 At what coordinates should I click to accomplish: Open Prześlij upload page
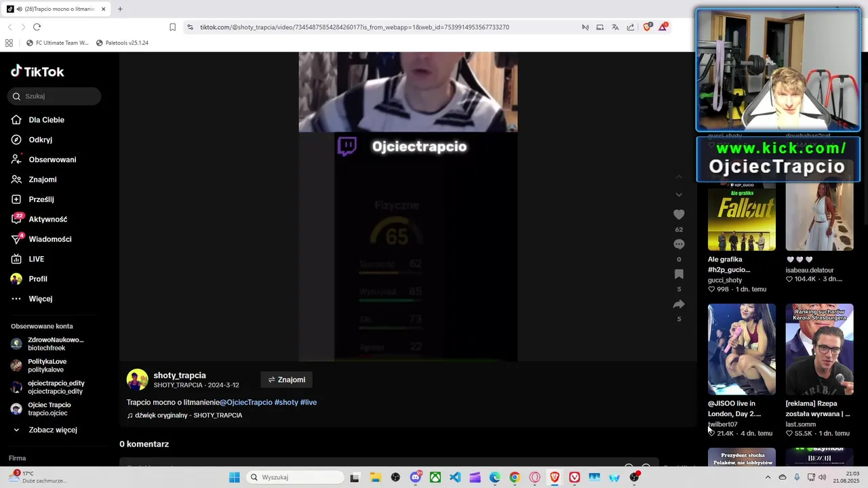[x=41, y=199]
